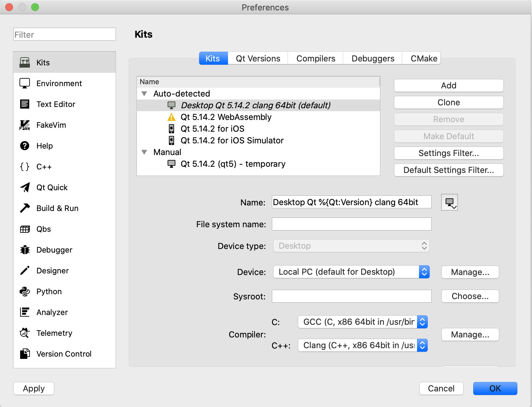
Task: Open the Qbs settings category
Action: [64, 229]
